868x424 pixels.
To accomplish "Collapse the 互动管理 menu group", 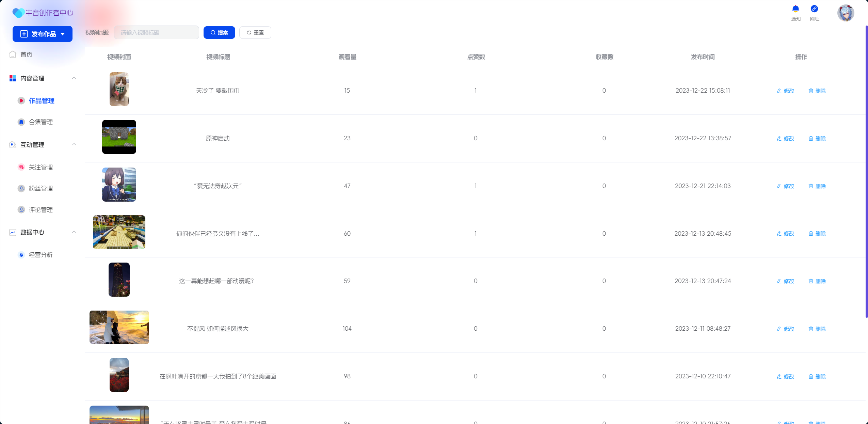I will [x=74, y=144].
